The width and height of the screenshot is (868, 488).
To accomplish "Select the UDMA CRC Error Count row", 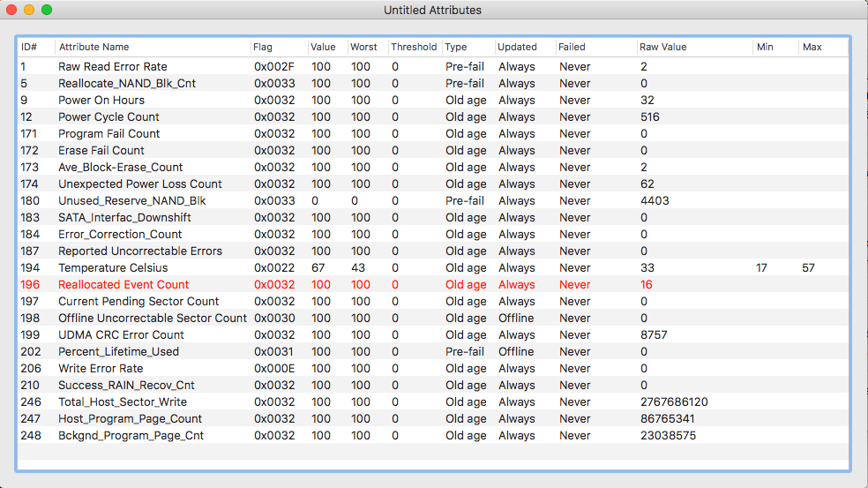I will click(433, 334).
